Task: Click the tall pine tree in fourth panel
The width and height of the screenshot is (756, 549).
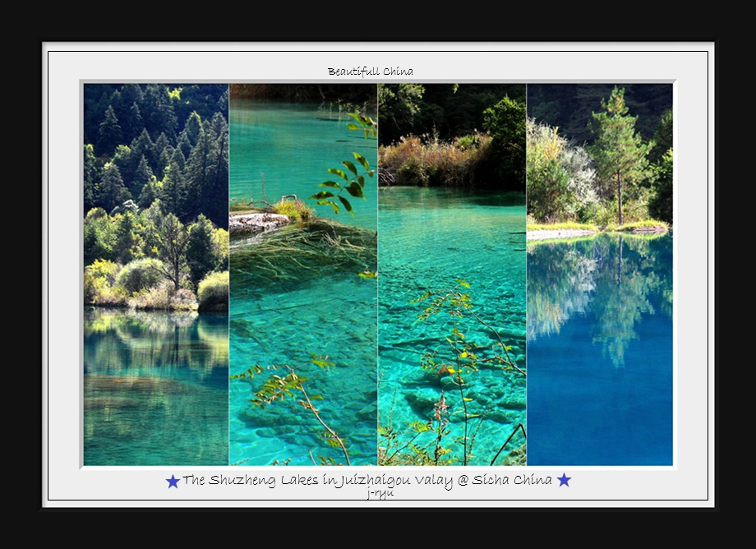Action: pyautogui.click(x=616, y=152)
